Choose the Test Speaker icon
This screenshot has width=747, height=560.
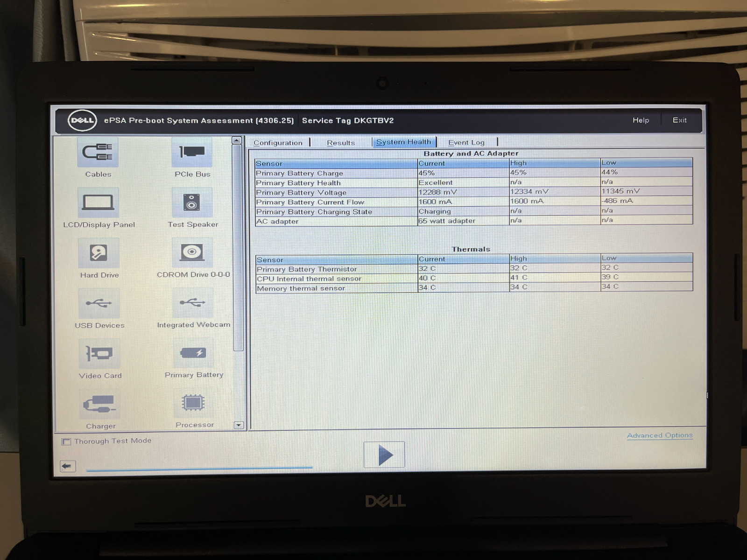coord(192,203)
